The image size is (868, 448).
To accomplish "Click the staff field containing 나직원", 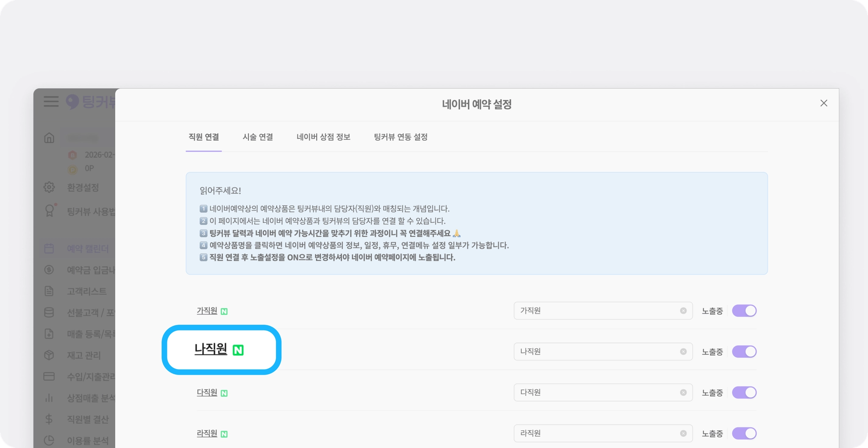I will click(603, 352).
